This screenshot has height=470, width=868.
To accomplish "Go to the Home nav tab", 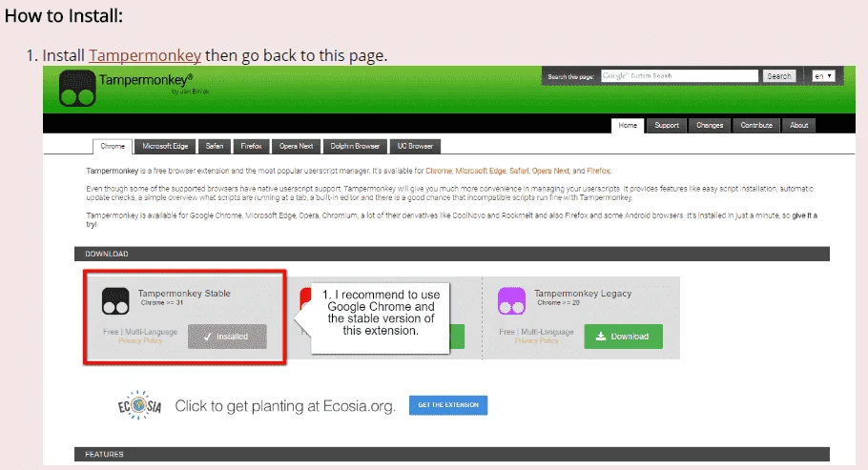I will point(628,126).
